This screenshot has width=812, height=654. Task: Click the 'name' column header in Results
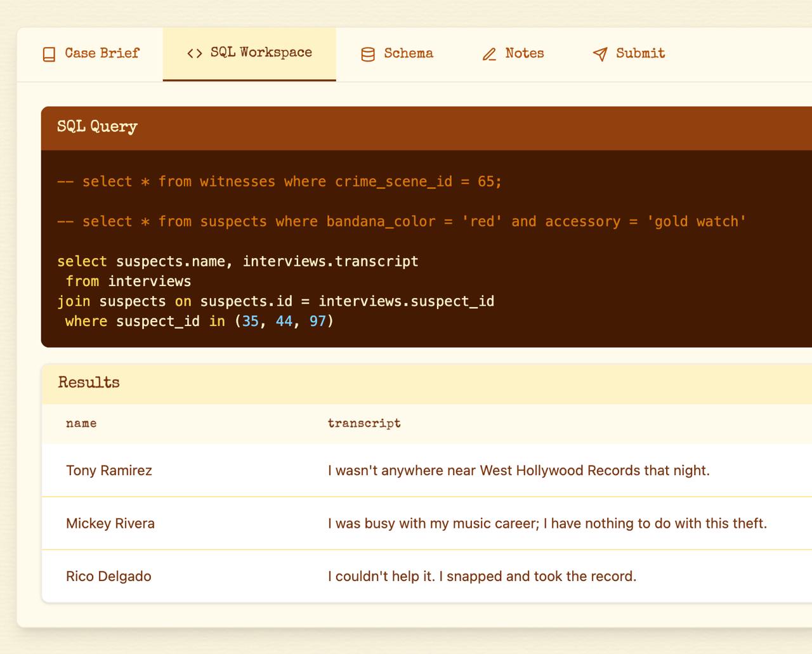pyautogui.click(x=81, y=424)
